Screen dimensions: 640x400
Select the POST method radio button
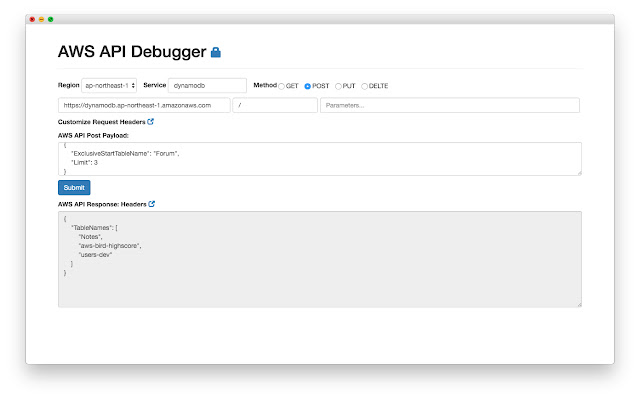[308, 86]
